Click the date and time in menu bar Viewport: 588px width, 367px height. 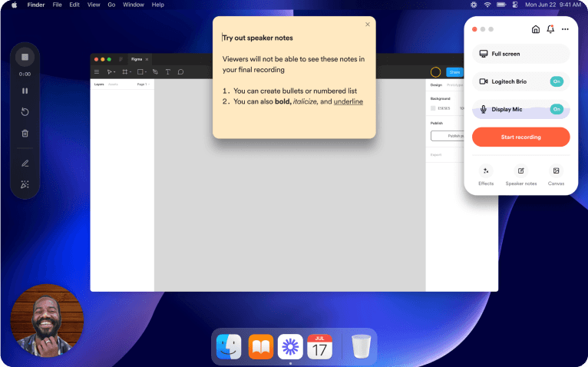click(x=553, y=5)
